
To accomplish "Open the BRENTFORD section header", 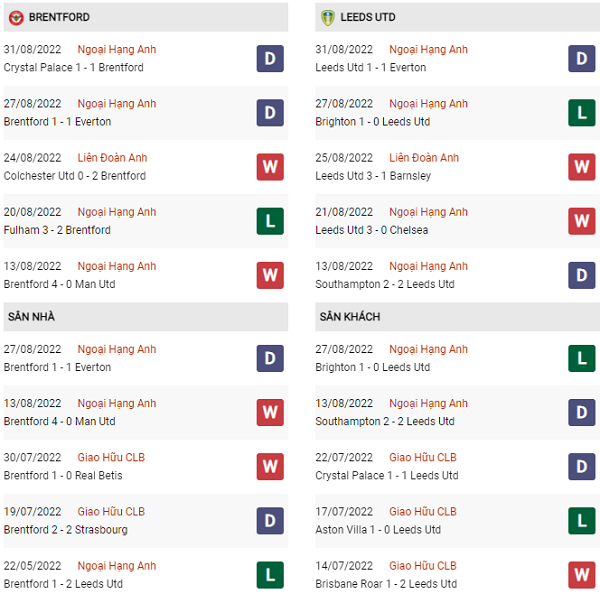I will [x=146, y=17].
